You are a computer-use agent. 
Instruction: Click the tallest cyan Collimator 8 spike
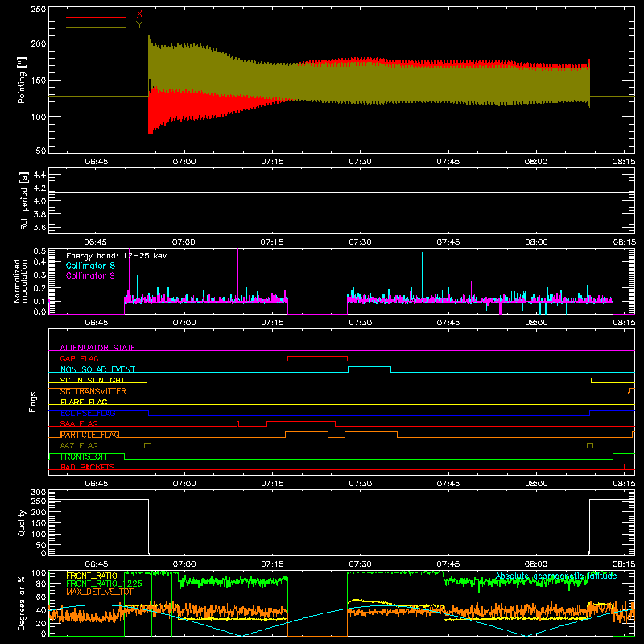(x=423, y=275)
